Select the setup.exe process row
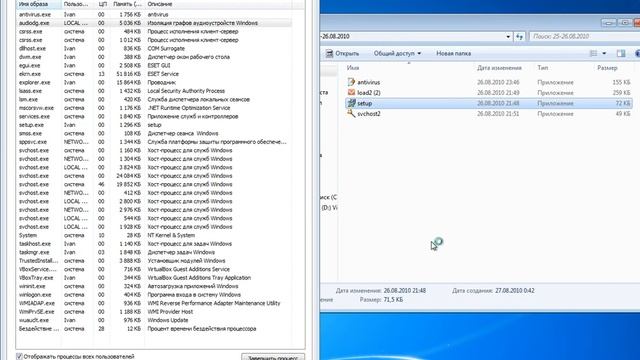This screenshot has height=360, width=640. click(154, 125)
